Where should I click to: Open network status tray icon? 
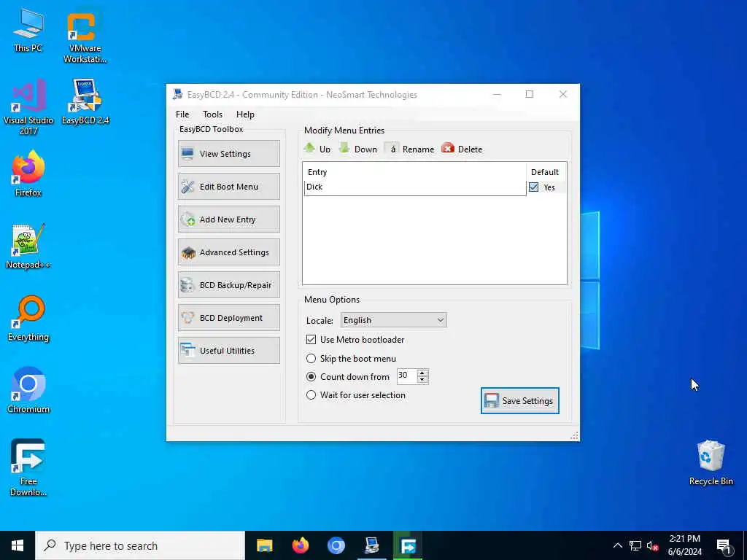click(x=635, y=545)
